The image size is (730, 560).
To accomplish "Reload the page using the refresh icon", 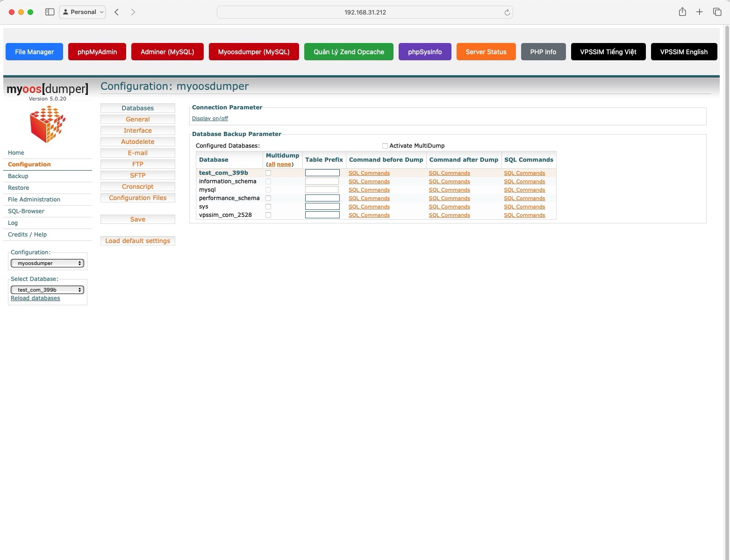I will [507, 13].
